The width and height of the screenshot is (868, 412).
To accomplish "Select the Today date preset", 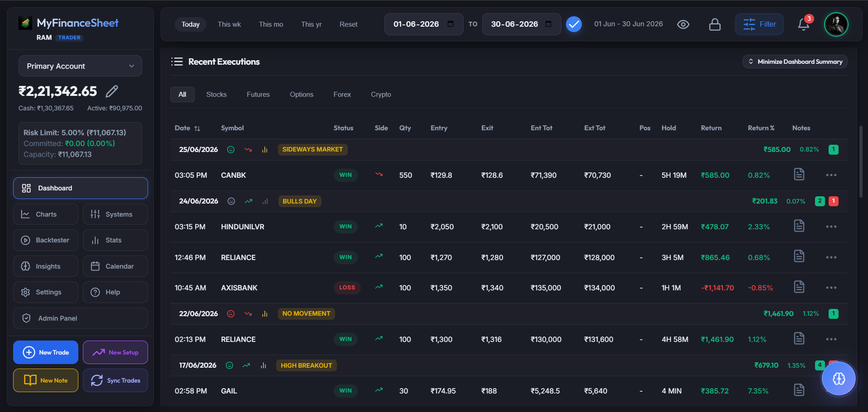I will click(191, 24).
